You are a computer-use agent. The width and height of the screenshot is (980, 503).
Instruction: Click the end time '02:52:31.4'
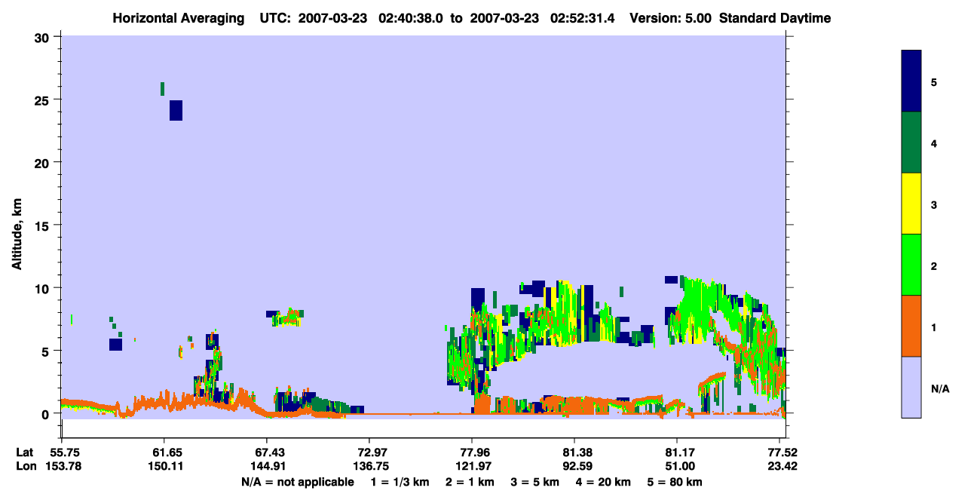click(583, 18)
